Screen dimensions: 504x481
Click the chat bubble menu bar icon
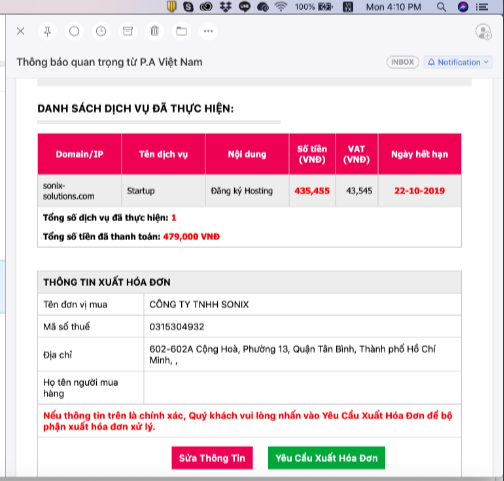[x=245, y=7]
